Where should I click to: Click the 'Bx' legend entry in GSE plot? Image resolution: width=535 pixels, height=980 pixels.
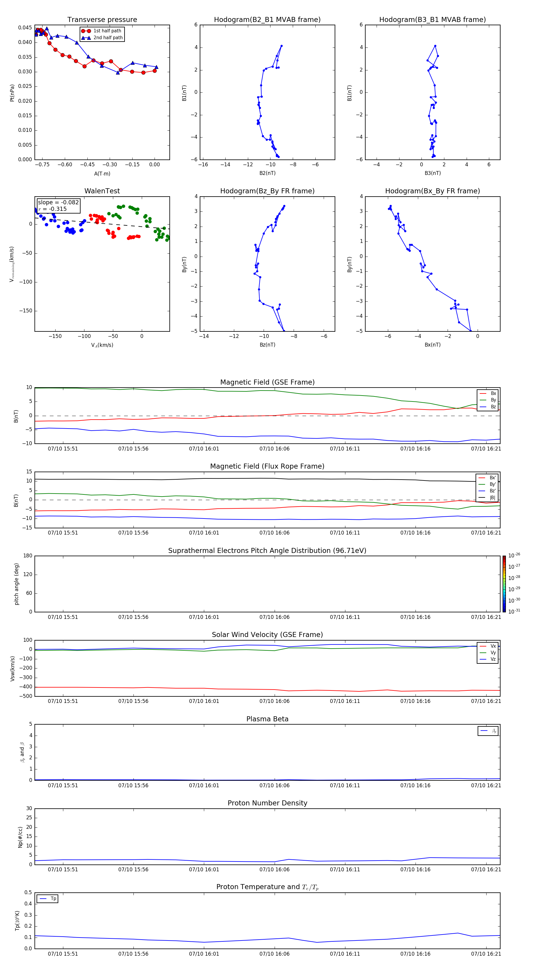coord(488,393)
